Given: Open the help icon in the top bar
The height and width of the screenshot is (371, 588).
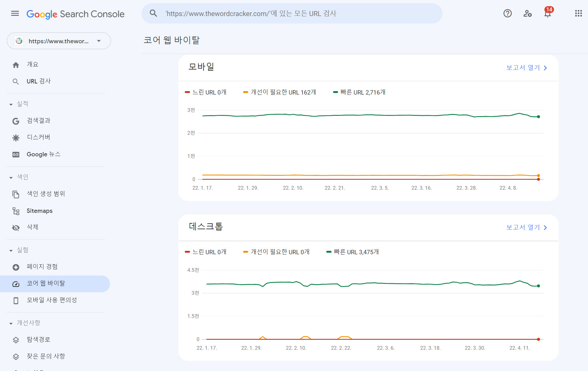Looking at the screenshot, I should point(507,13).
